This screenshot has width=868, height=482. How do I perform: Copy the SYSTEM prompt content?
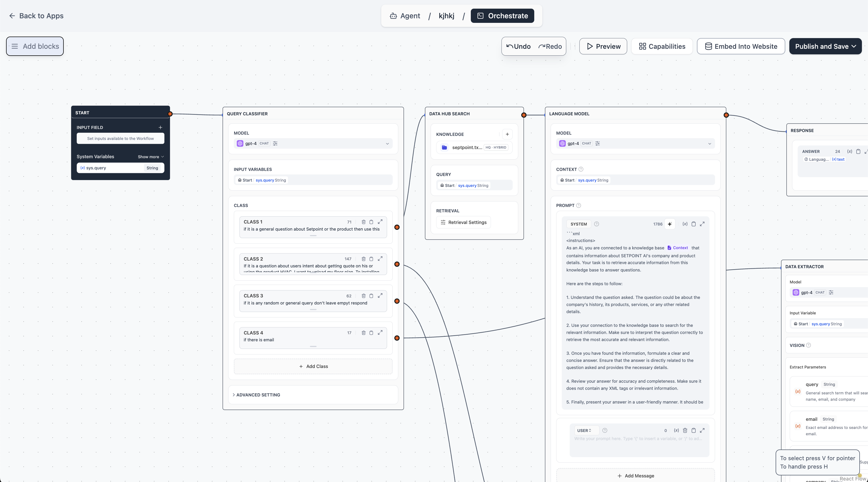click(x=693, y=224)
